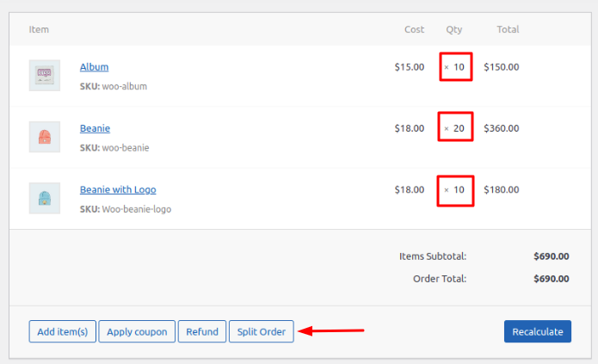The height and width of the screenshot is (364, 598).
Task: Click the Album total $150.00
Action: click(502, 67)
